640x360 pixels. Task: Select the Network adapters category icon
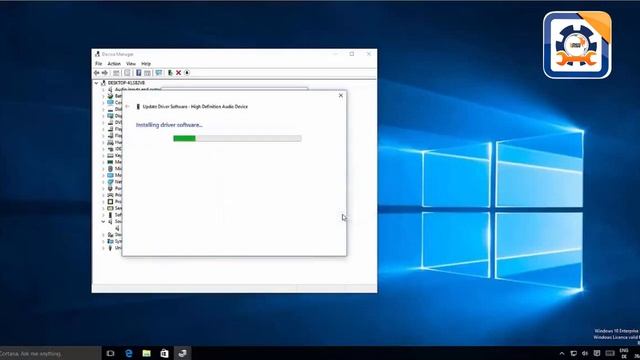[x=110, y=182]
